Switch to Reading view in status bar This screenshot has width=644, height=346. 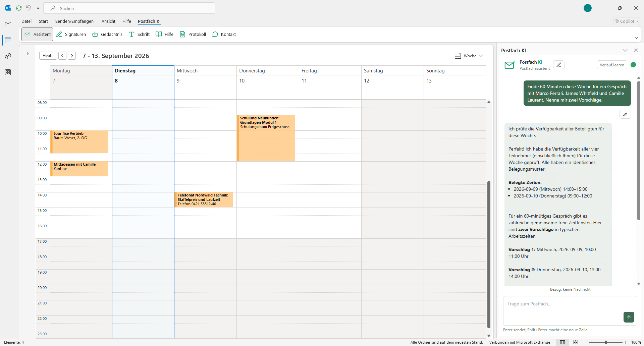[576, 342]
